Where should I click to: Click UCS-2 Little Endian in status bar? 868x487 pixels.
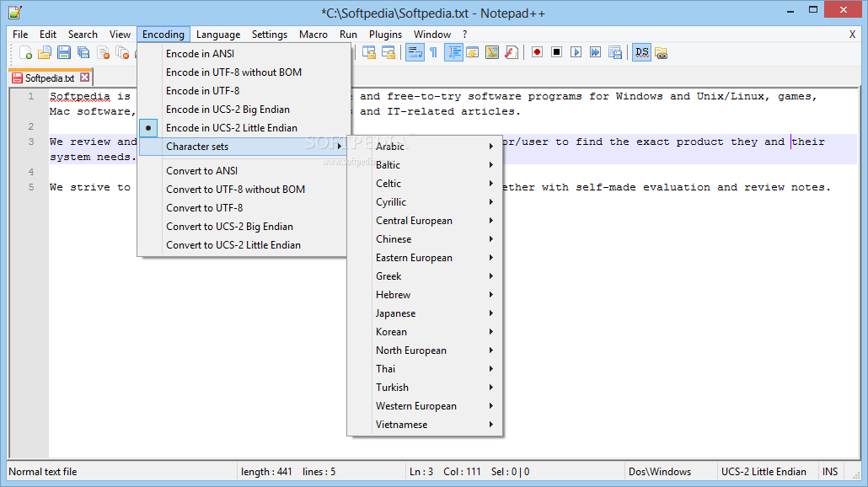[x=764, y=472]
